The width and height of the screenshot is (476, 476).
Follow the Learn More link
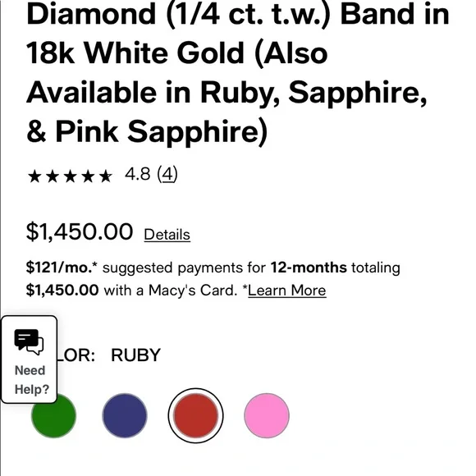coord(287,291)
